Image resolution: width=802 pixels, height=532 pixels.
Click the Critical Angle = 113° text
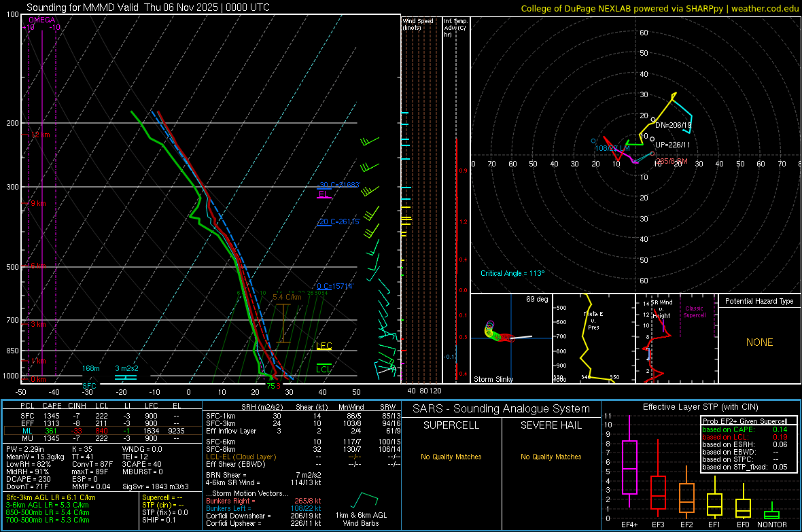(x=512, y=273)
